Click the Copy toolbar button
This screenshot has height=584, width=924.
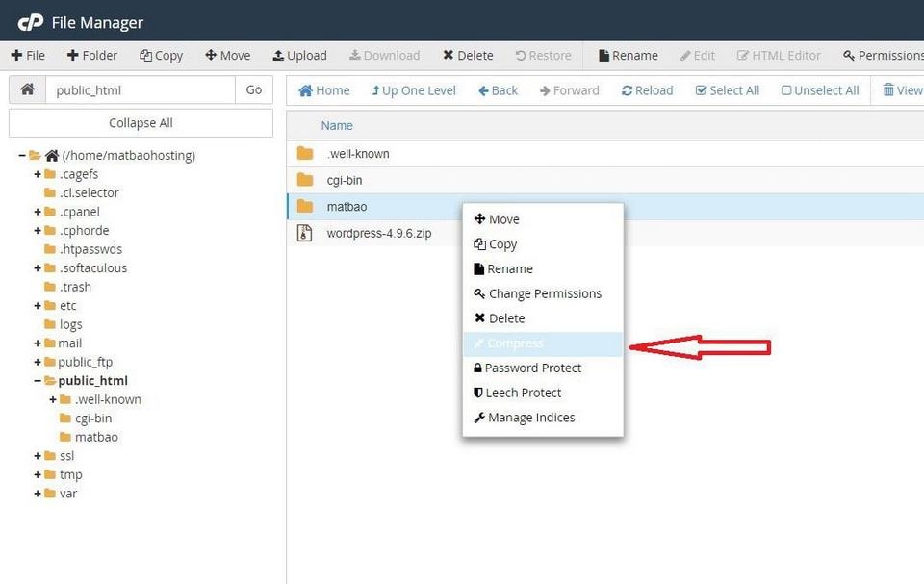[x=161, y=56]
